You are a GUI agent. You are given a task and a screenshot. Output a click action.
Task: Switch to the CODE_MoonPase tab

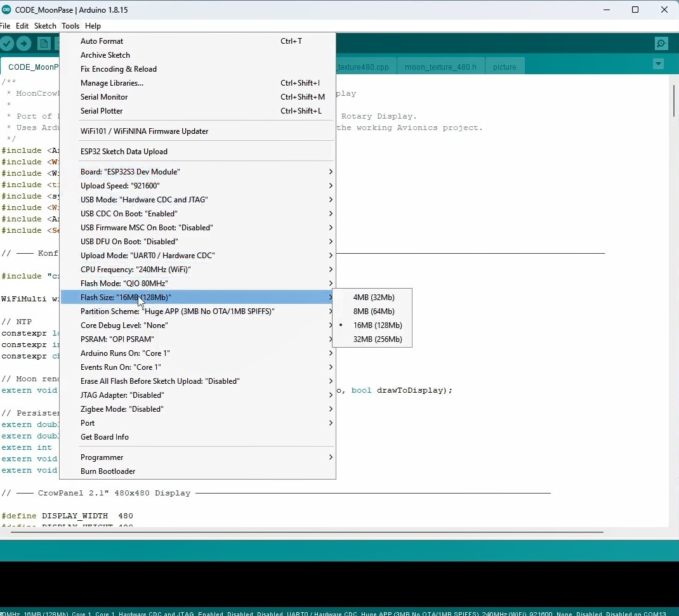(30, 67)
